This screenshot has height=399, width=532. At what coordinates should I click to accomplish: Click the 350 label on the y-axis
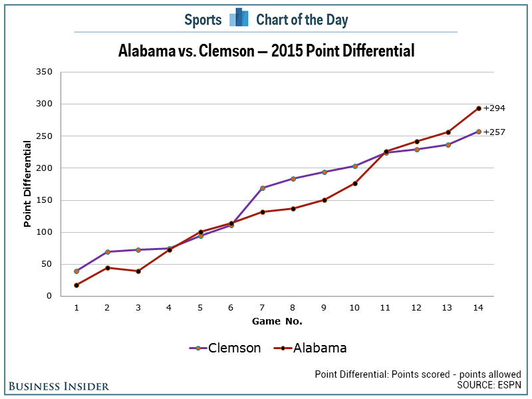[43, 72]
